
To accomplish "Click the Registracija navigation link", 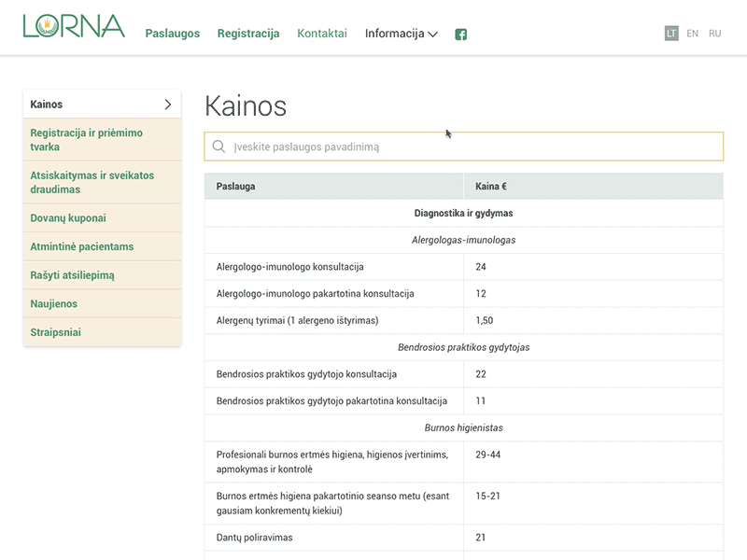I will point(247,33).
